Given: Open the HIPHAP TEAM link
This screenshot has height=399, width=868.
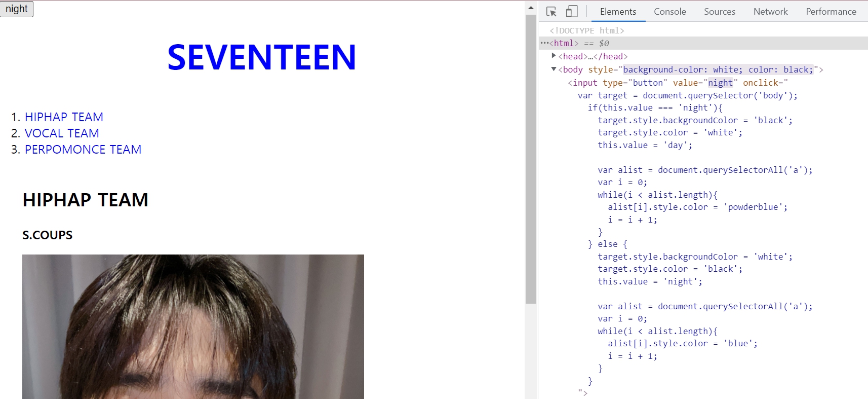Looking at the screenshot, I should (x=64, y=117).
